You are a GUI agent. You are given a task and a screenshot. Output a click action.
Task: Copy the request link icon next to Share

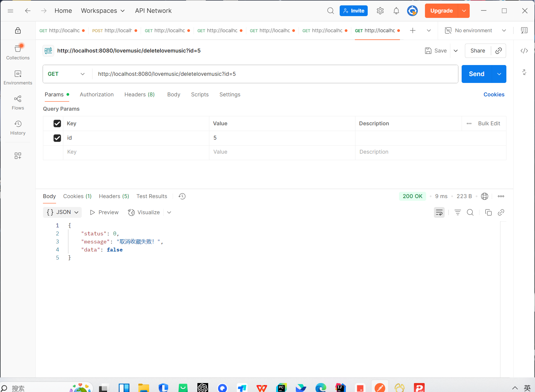point(499,51)
